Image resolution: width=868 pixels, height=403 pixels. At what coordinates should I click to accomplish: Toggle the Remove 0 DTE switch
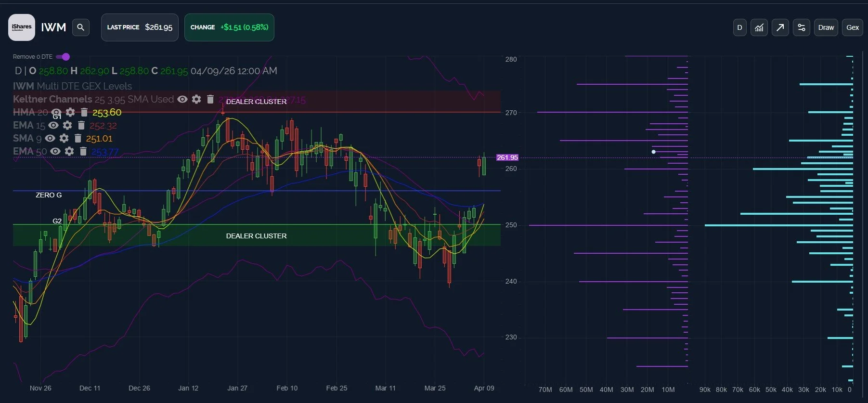[x=63, y=57]
